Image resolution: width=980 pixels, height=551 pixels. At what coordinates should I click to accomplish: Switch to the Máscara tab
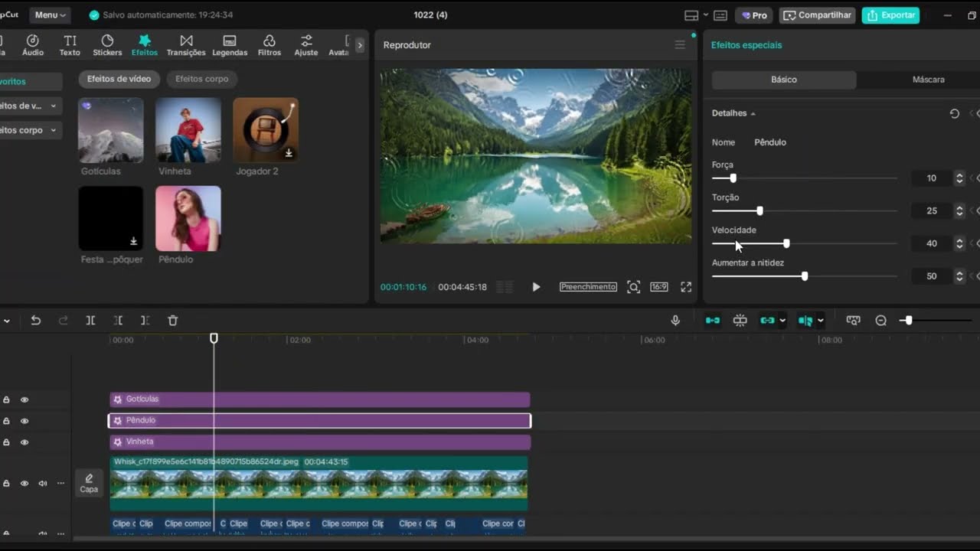tap(928, 80)
